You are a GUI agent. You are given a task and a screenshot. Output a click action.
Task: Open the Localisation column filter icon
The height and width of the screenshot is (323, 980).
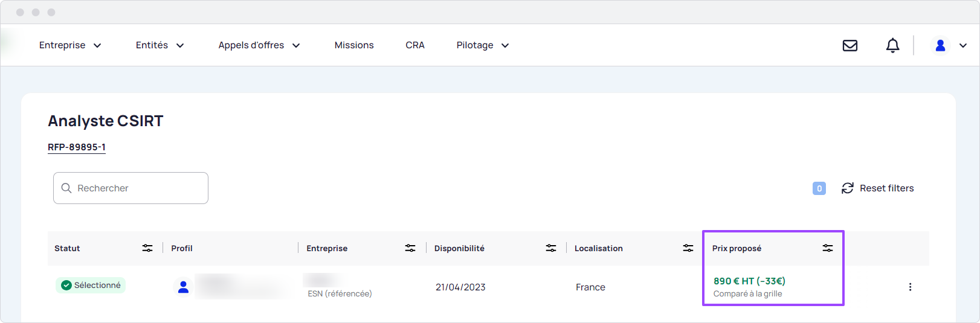[x=688, y=248]
